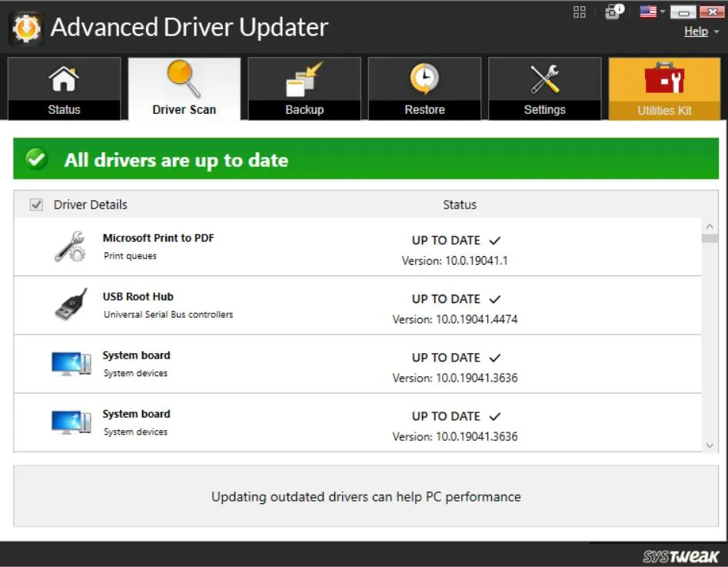Click the Microsoft Print to PDF driver icon
Image resolution: width=728 pixels, height=567 pixels.
[x=70, y=246]
